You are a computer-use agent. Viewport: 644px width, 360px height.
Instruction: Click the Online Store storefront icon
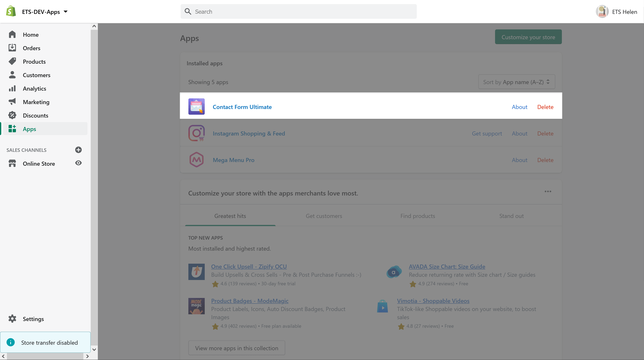12,163
